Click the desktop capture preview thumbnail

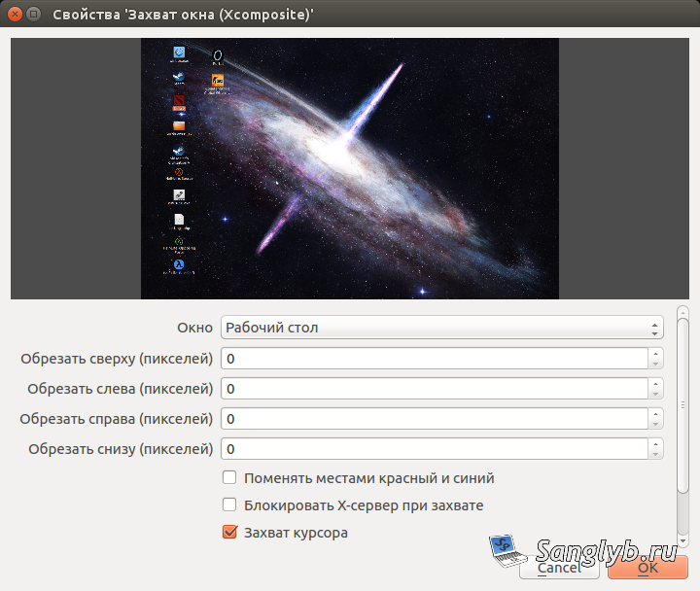click(x=350, y=168)
